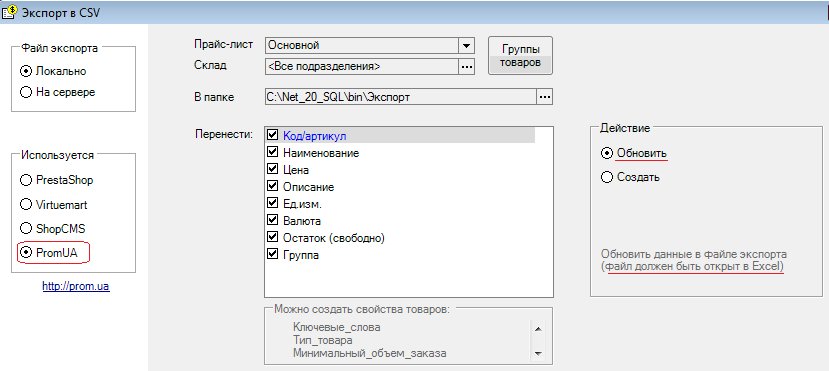Image resolution: width=829 pixels, height=371 pixels.
Task: Click the Группы товаров button
Action: [520, 55]
